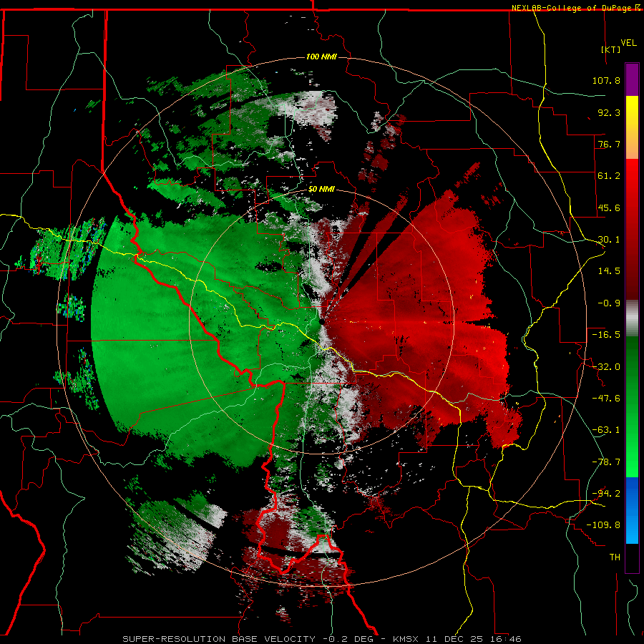The image size is (644, 644).
Task: Click the gray near-zero segment of the color bar
Action: coord(632,318)
